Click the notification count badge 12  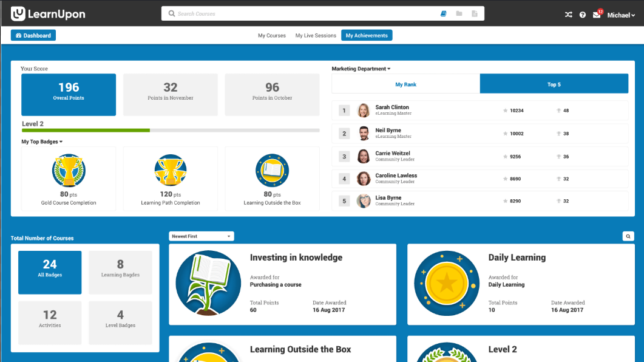[x=600, y=12]
